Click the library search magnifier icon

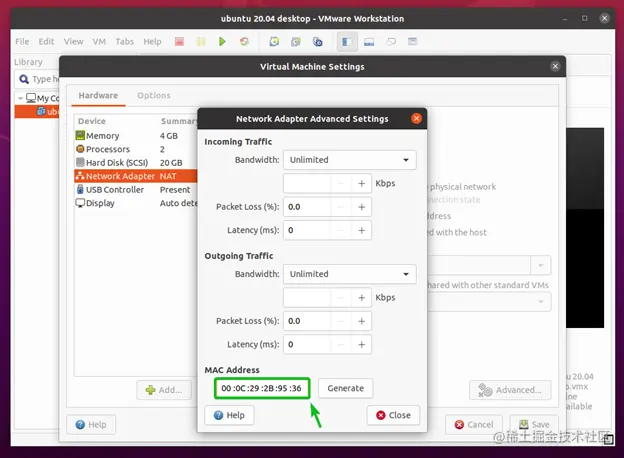click(x=24, y=79)
